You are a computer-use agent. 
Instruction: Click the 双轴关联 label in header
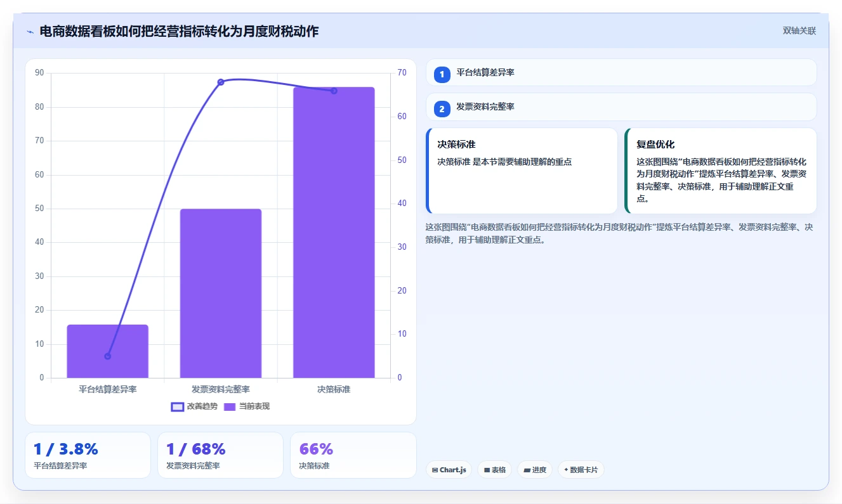pos(799,30)
